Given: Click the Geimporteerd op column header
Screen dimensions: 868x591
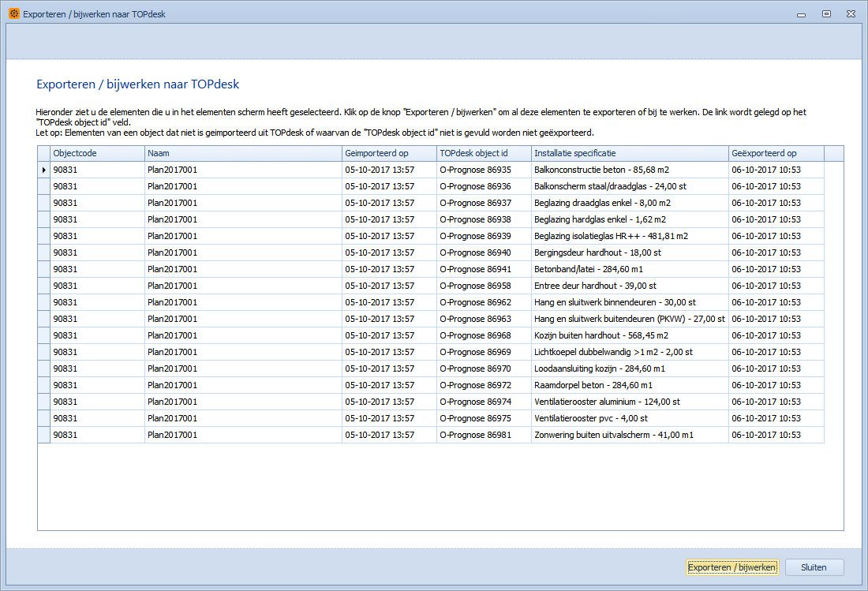Looking at the screenshot, I should [389, 153].
